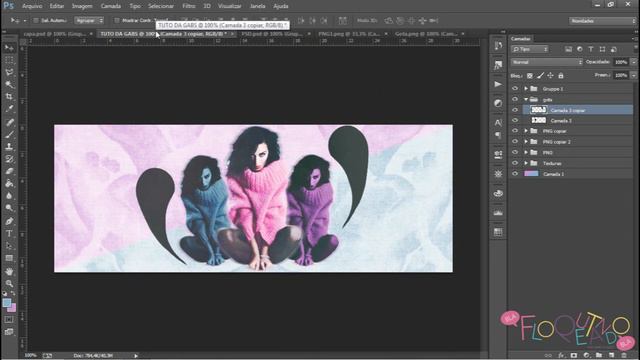Image resolution: width=640 pixels, height=360 pixels.
Task: Open the Imagem menu
Action: point(82,6)
